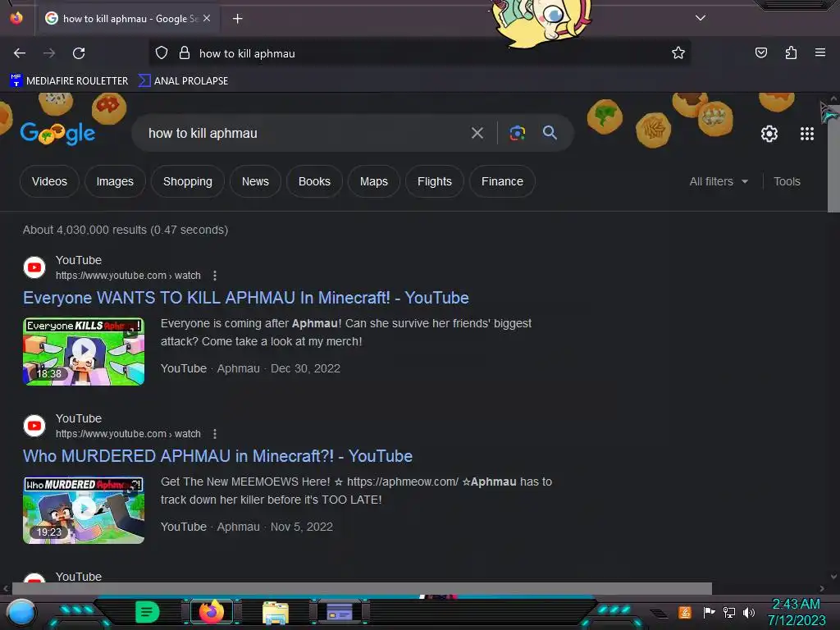Submit search with the magnifier icon

pos(550,132)
